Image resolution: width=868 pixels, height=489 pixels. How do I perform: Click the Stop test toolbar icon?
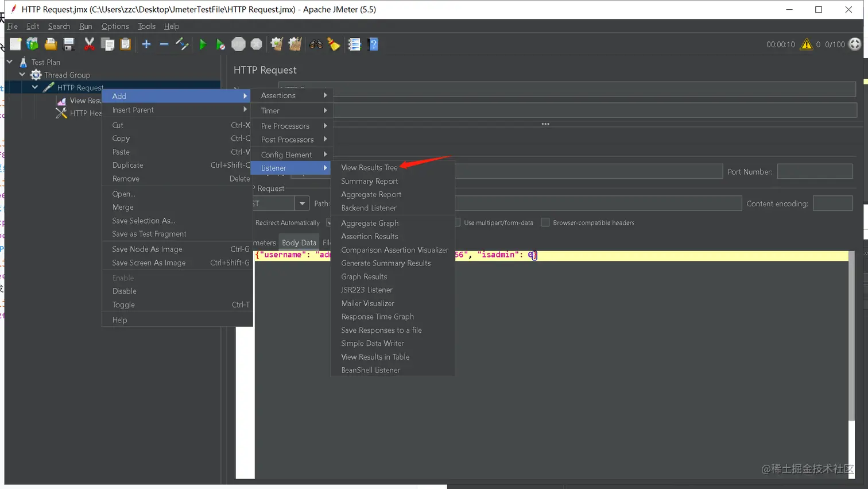tap(238, 44)
